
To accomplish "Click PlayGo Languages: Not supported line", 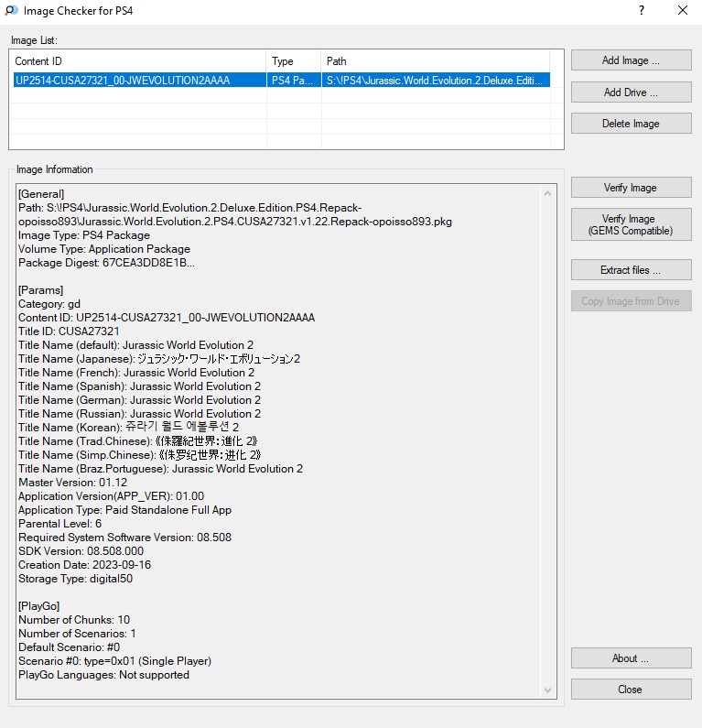I will (104, 675).
